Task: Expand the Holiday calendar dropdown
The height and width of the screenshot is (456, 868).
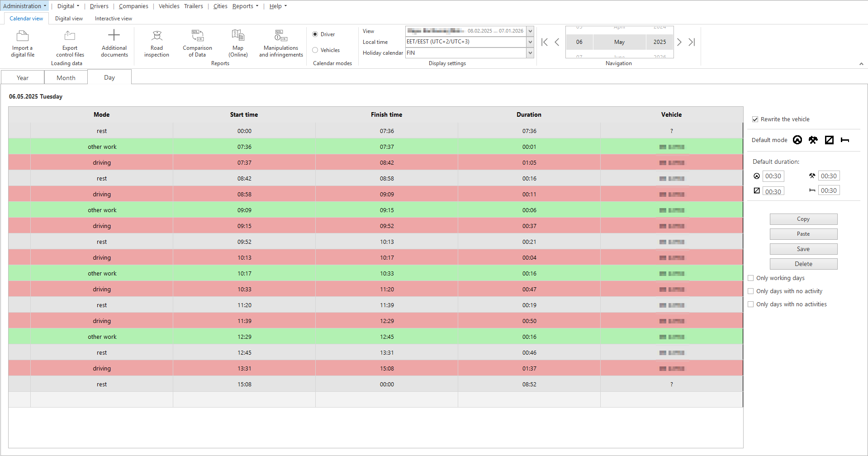Action: pyautogui.click(x=530, y=53)
